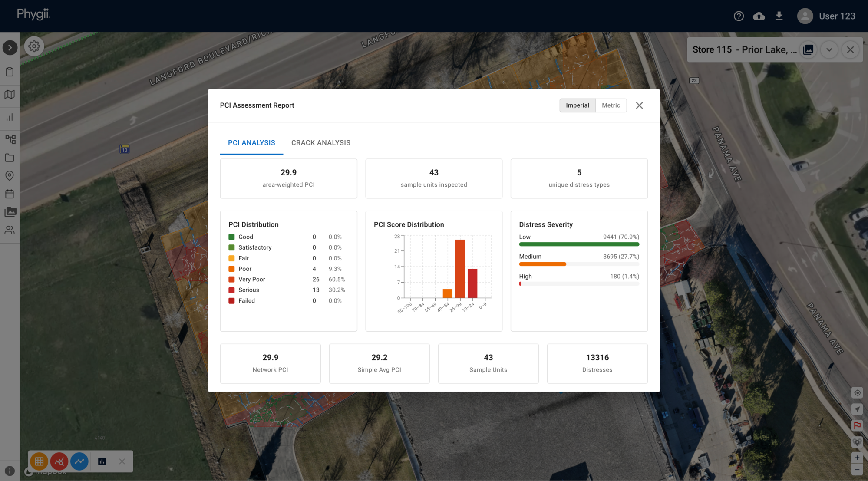Click the info icon at sidebar bottom

tap(10, 471)
